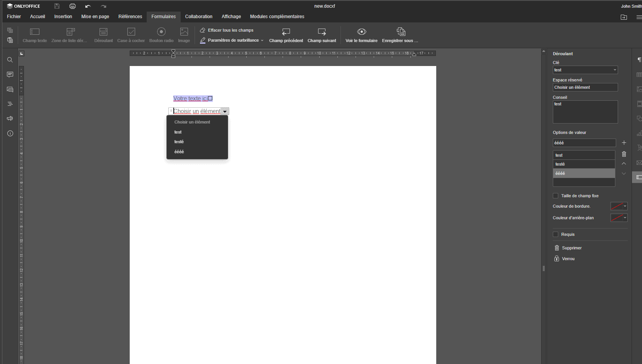Expand the Clé combo box

coord(615,70)
